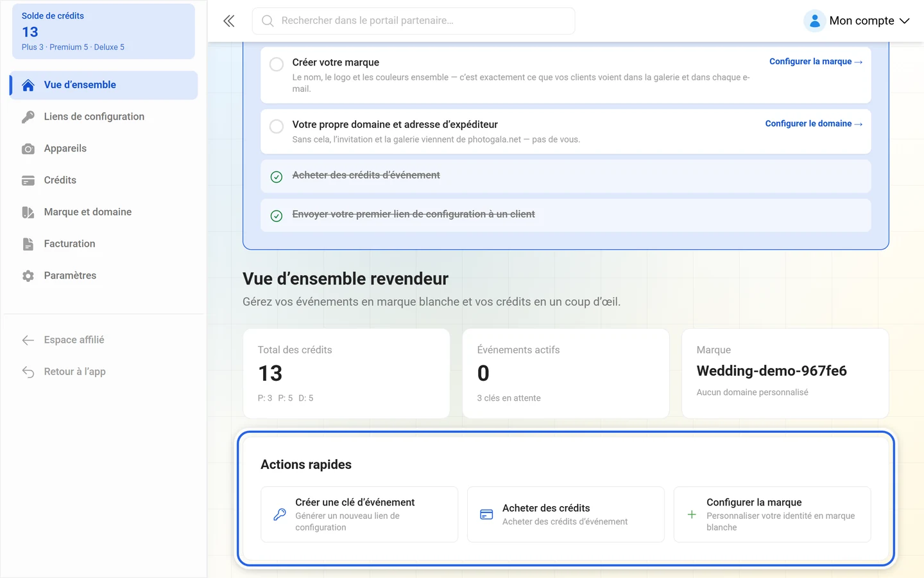The width and height of the screenshot is (924, 578).
Task: Click the 'Aucun domaine personnalisé' text
Action: click(x=753, y=392)
